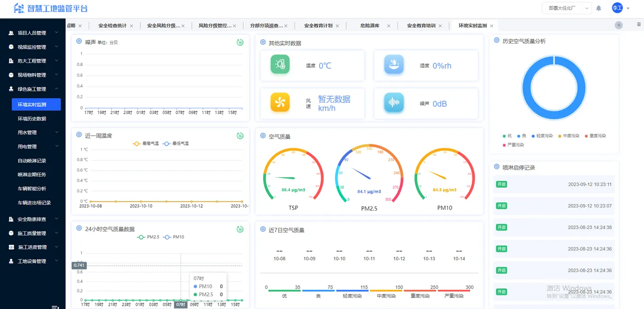Click the blue noise waveform icon
Screen dimensions: 644x309
pos(394,102)
